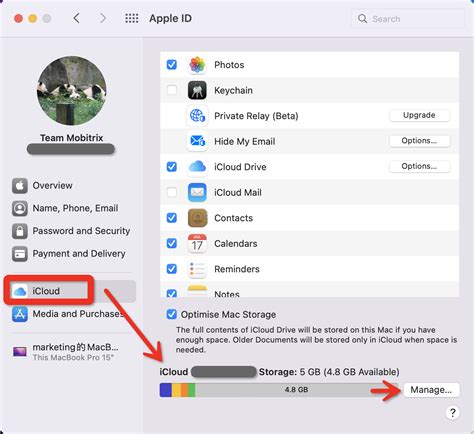Screen dimensions: 474x434
Task: Go back with the left arrow
Action: [77, 18]
